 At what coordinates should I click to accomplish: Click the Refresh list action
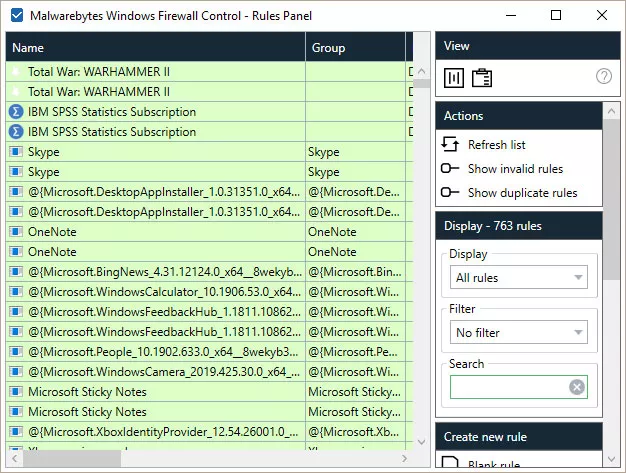(496, 144)
